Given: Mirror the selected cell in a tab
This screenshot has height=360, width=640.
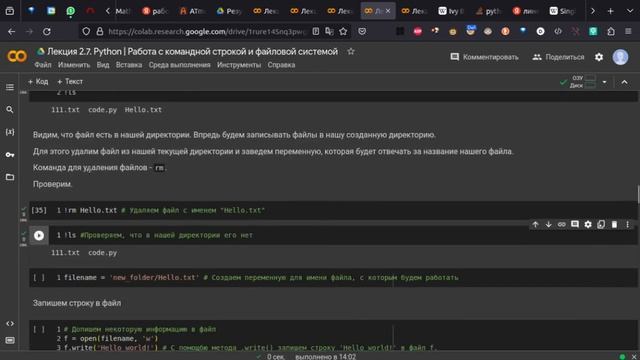Looking at the screenshot, I should [x=601, y=224].
